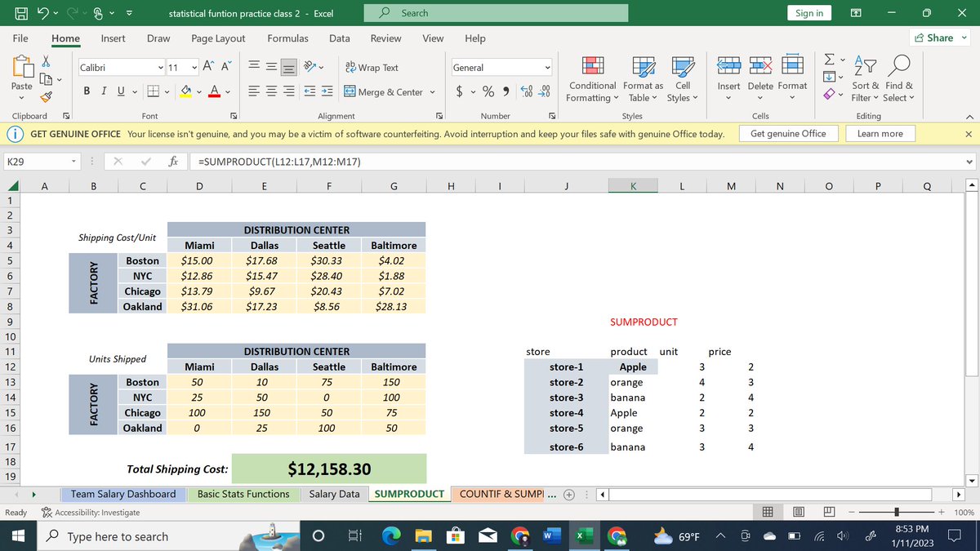Open the General number format dropdown
980x551 pixels.
point(546,68)
